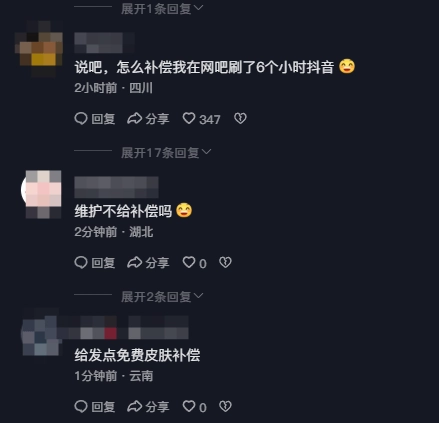The image size is (439, 423).
Task: Like the Yunnan comment about 免费皮肤补偿
Action: 189,406
